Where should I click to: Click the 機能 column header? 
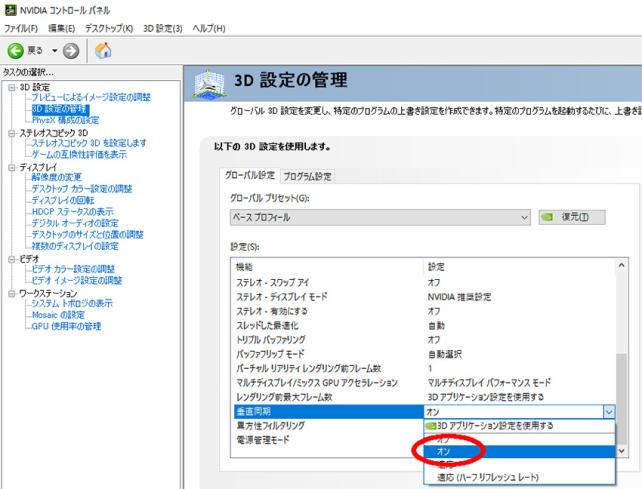click(x=328, y=267)
